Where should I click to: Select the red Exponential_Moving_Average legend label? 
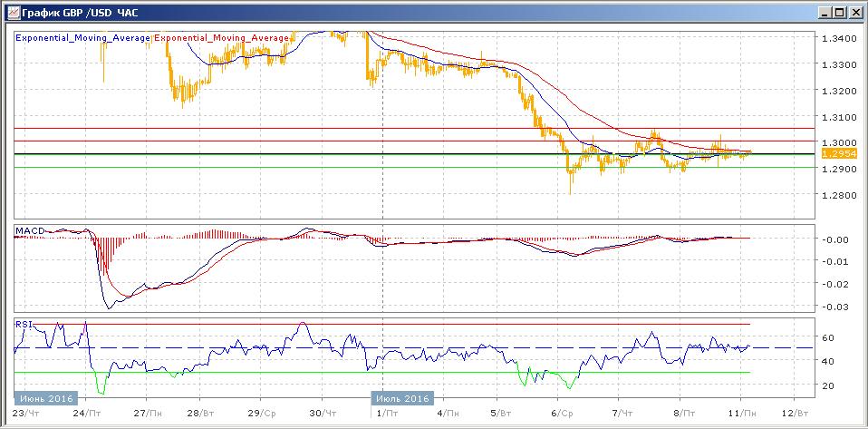pyautogui.click(x=222, y=38)
